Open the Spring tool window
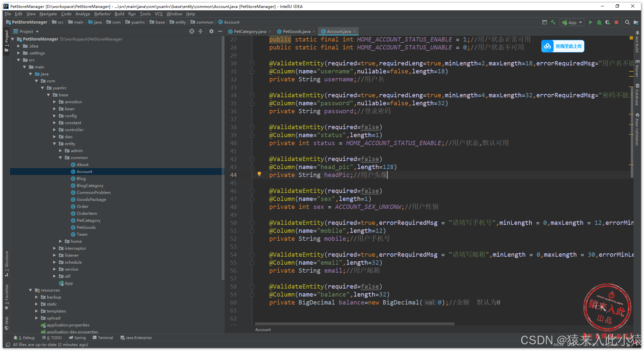Screen dimensions: 644x351 [x=77, y=338]
